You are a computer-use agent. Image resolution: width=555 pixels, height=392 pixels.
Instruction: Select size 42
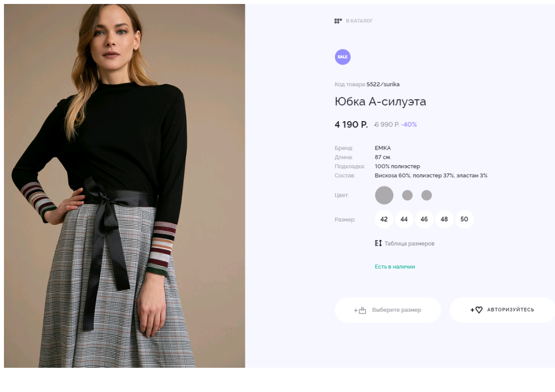point(384,219)
